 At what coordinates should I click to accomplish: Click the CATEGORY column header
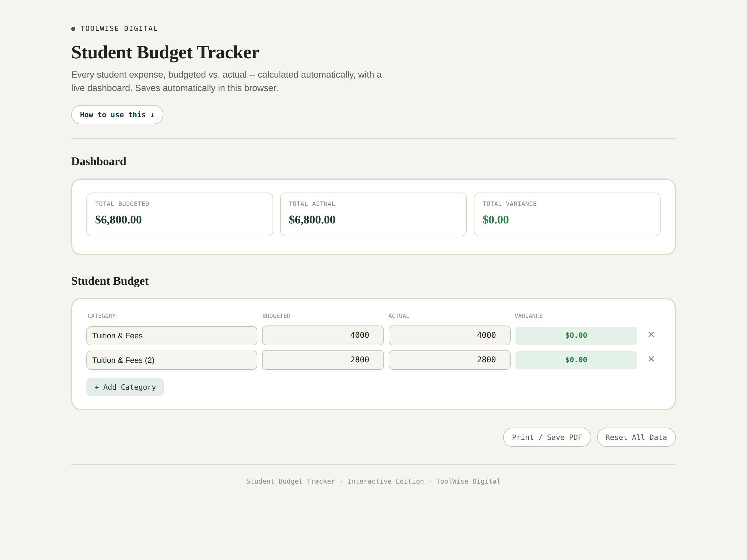pyautogui.click(x=101, y=316)
